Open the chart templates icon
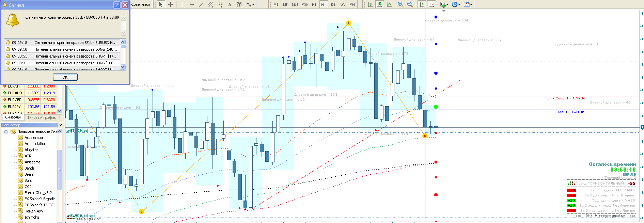This screenshot has height=223, width=644. pos(466,4)
